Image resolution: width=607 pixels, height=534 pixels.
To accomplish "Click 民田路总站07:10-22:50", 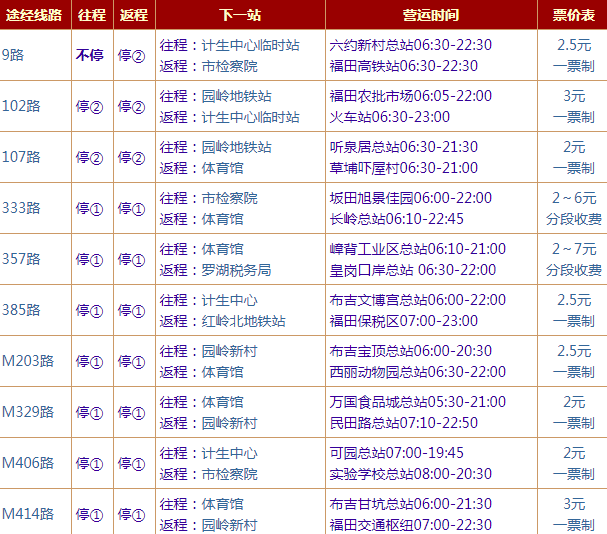I will [404, 423].
